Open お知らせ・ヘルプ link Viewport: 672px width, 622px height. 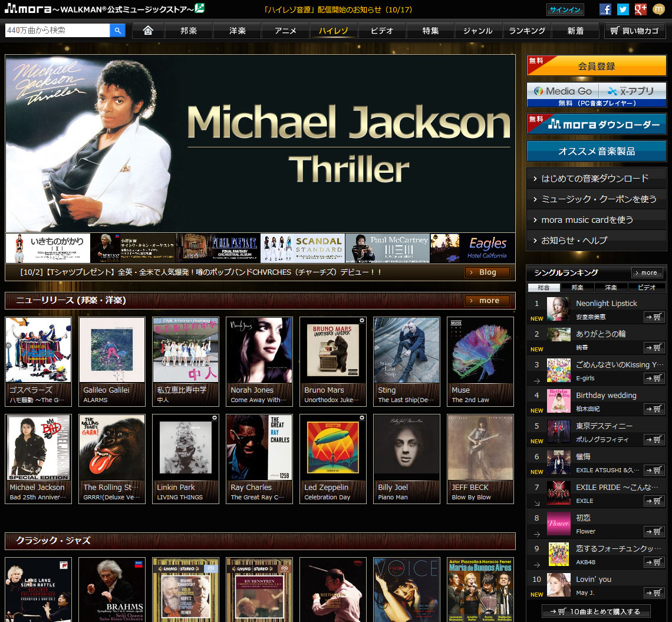(x=596, y=240)
